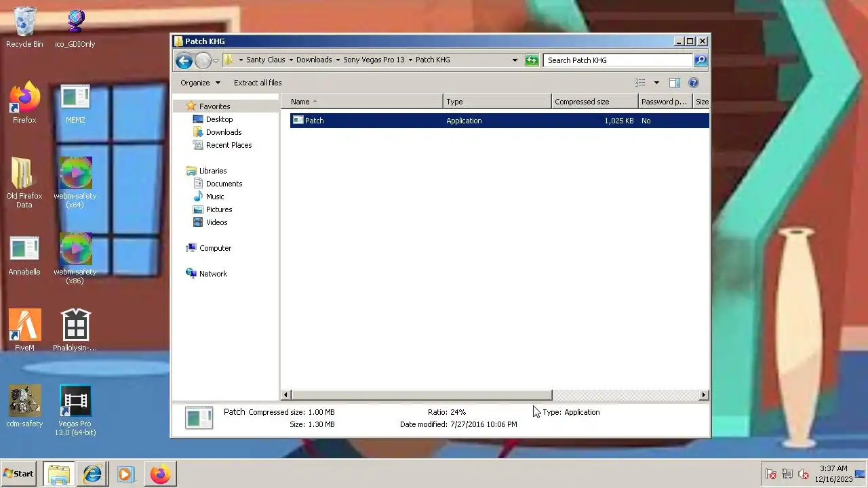Sort by Password protected column header
Viewport: 868px width, 488px height.
pyautogui.click(x=665, y=102)
